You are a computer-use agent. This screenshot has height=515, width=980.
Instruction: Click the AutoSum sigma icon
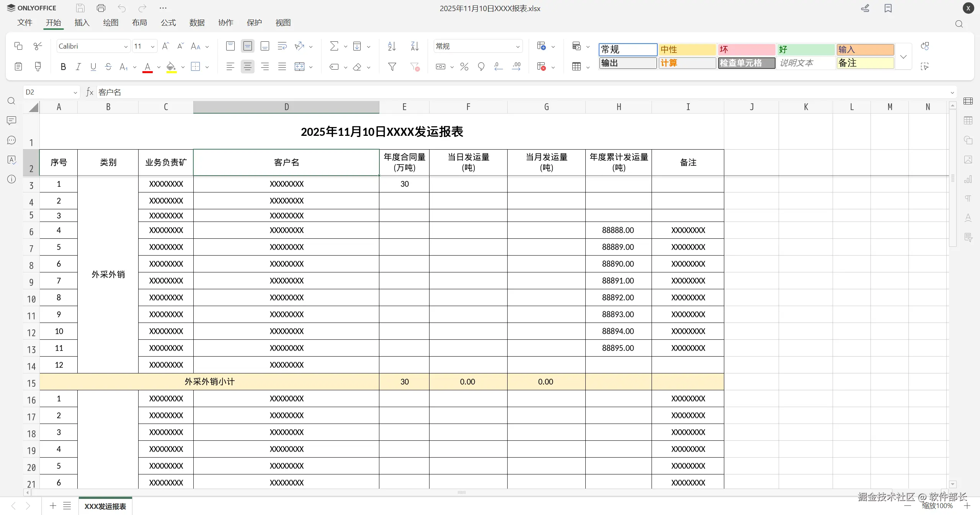click(x=334, y=46)
